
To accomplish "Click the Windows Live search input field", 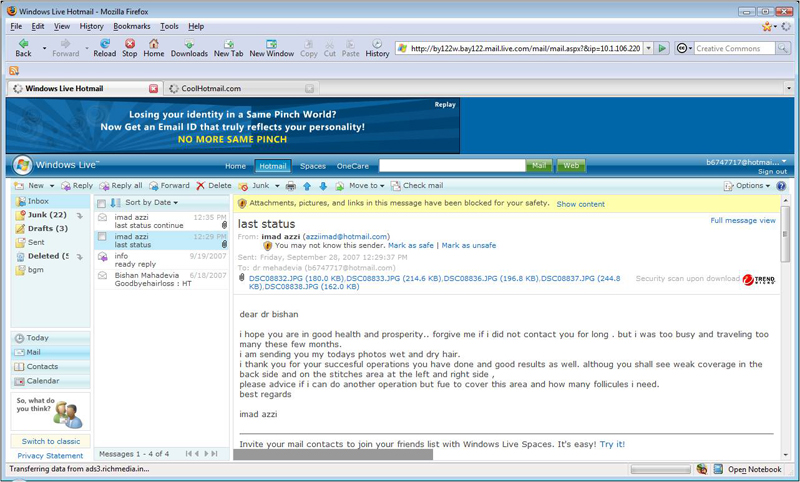I will point(451,166).
